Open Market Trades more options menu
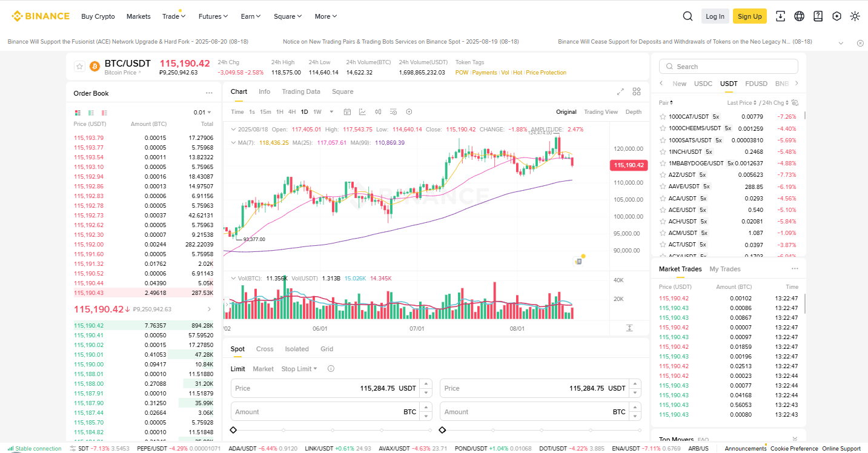 pos(795,269)
